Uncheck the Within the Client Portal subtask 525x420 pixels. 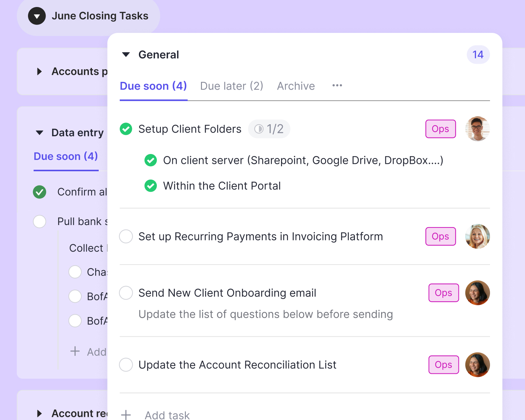[150, 186]
